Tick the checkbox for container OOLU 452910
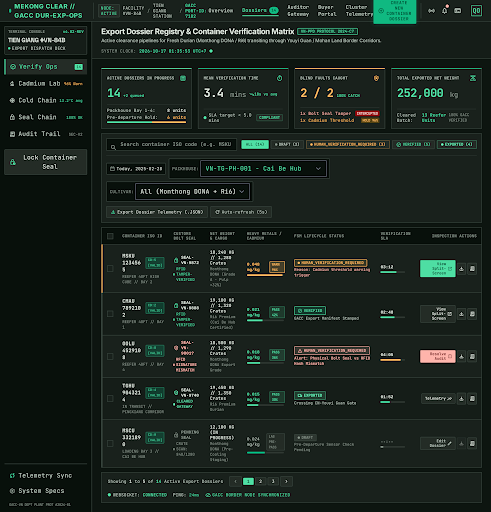This screenshot has height=512, width=491. [110, 356]
